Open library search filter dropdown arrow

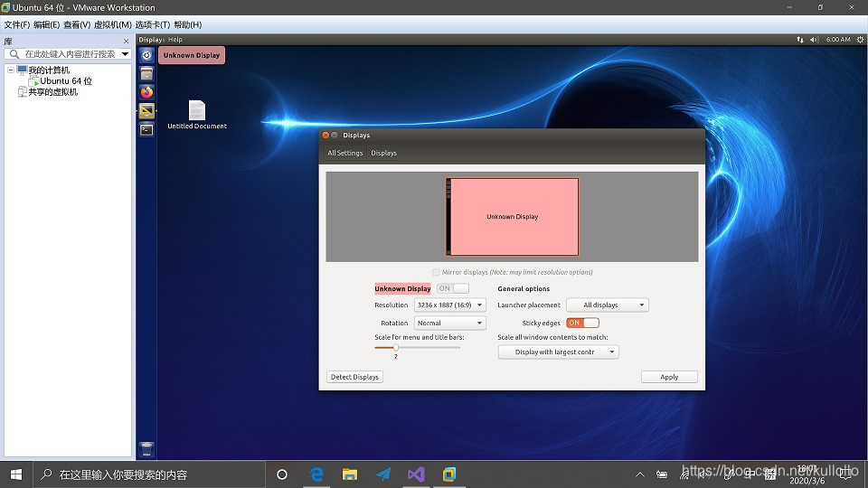click(125, 54)
